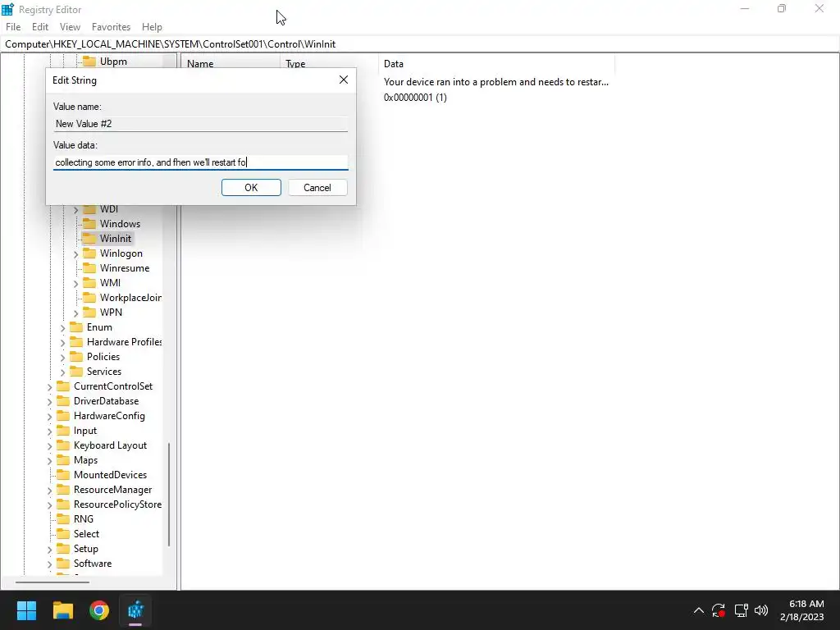Expand the Winlogon key
Image resolution: width=840 pixels, height=630 pixels.
tap(75, 254)
